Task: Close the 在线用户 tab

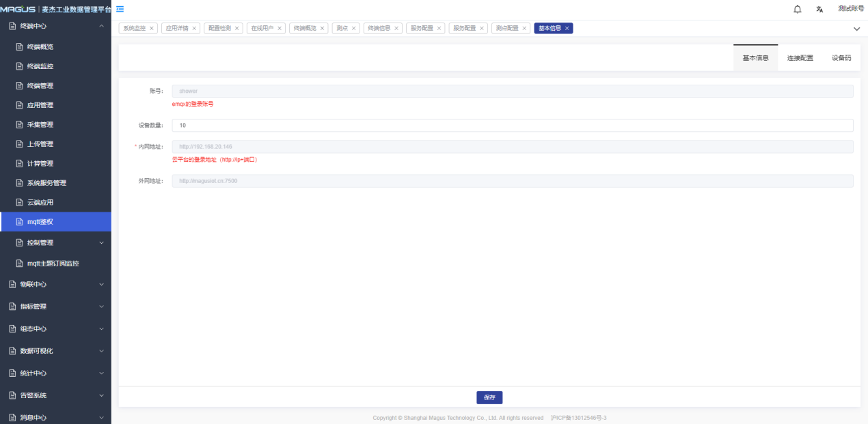Action: tap(280, 29)
